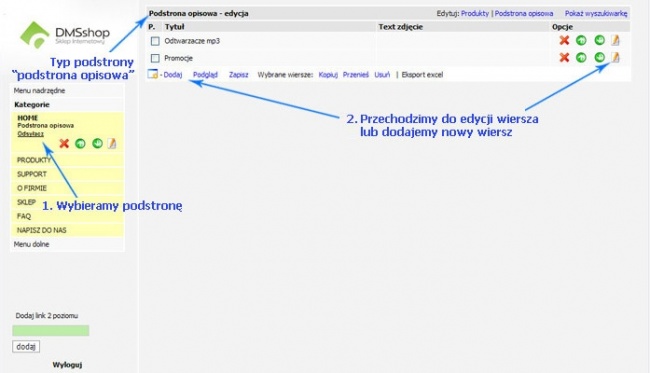This screenshot has height=373, width=650.
Task: Click the dodaj button below the input
Action: (x=26, y=346)
